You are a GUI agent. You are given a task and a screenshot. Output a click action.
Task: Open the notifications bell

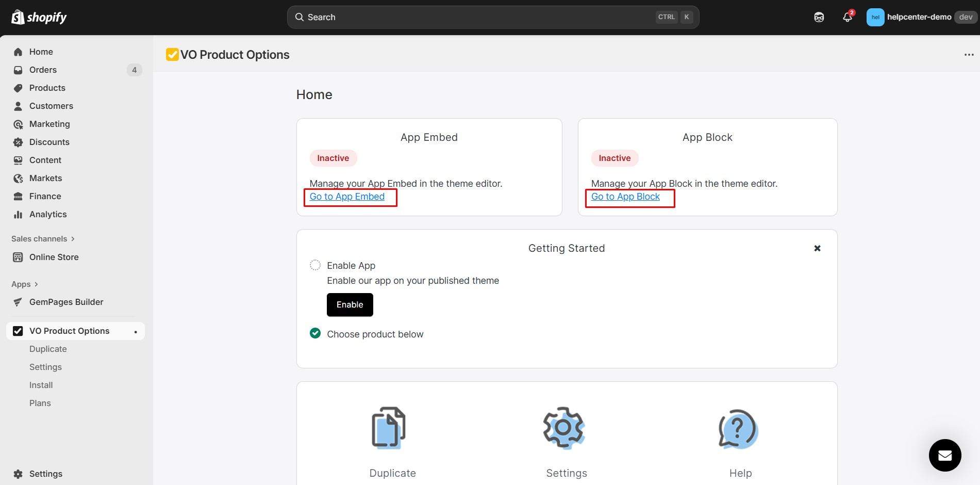[847, 17]
